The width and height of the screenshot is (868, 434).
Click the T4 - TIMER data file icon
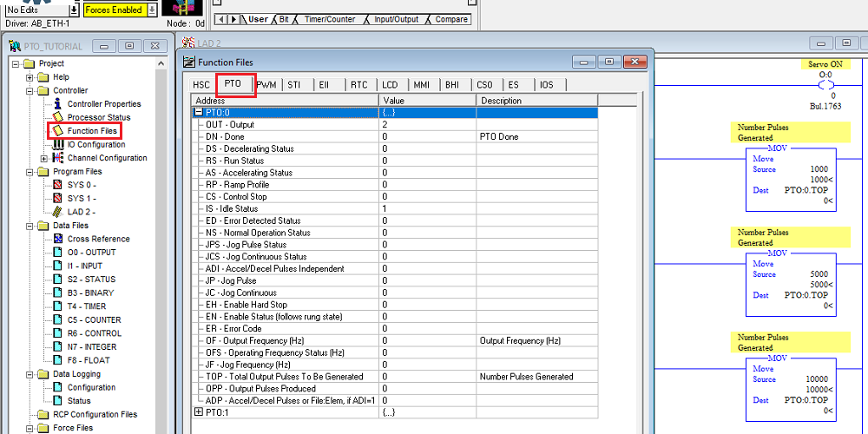coord(57,306)
